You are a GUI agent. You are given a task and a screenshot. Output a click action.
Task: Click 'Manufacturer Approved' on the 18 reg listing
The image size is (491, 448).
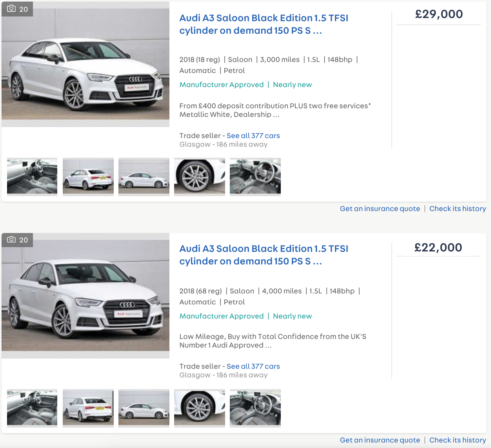(222, 85)
